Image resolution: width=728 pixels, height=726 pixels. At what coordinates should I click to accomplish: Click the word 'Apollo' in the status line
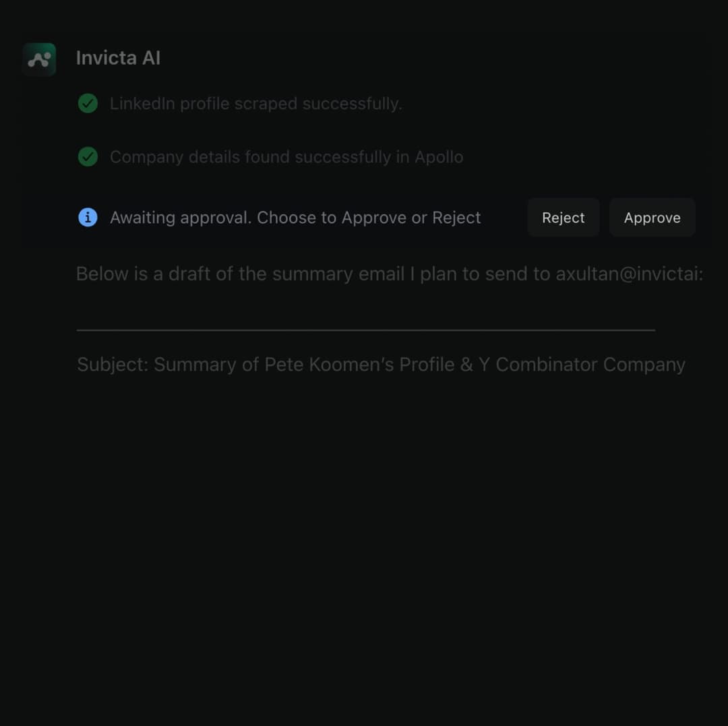[x=439, y=157]
